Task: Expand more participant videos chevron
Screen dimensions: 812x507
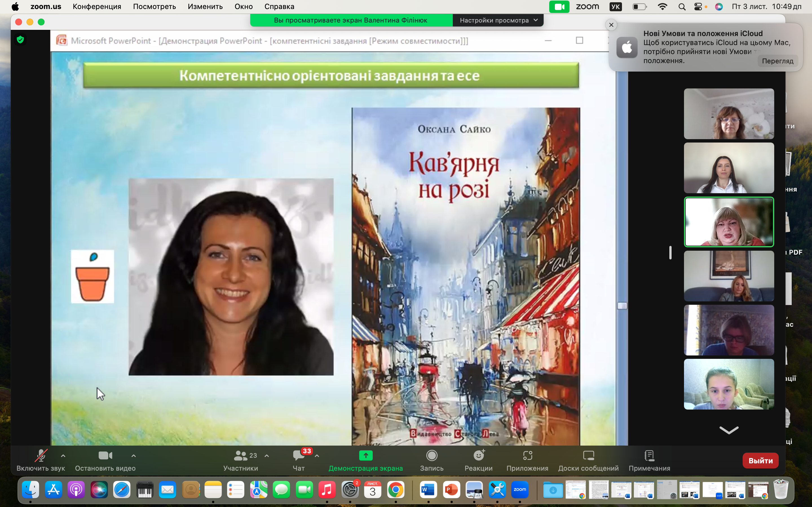Action: (x=729, y=430)
